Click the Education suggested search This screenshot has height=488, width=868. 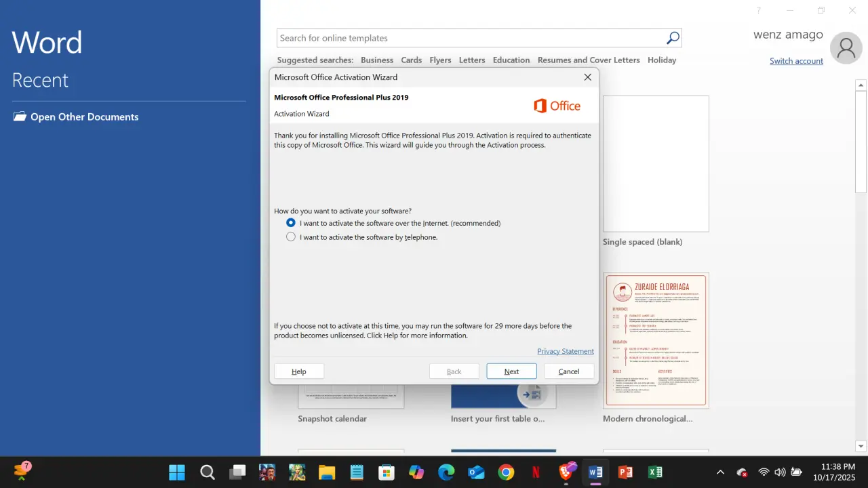pyautogui.click(x=511, y=60)
